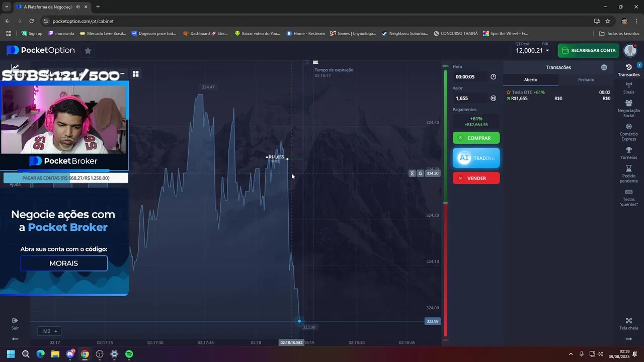Open the Transações panel list-view icon

[604, 67]
